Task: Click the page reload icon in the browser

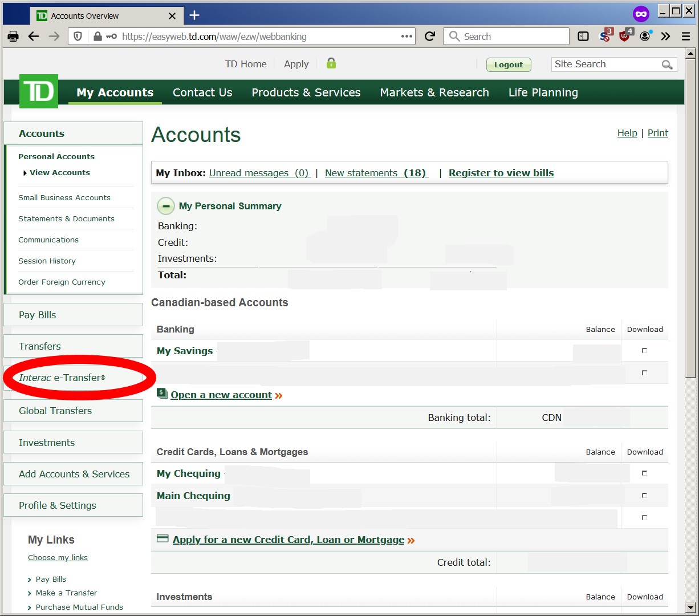Action: (x=429, y=36)
